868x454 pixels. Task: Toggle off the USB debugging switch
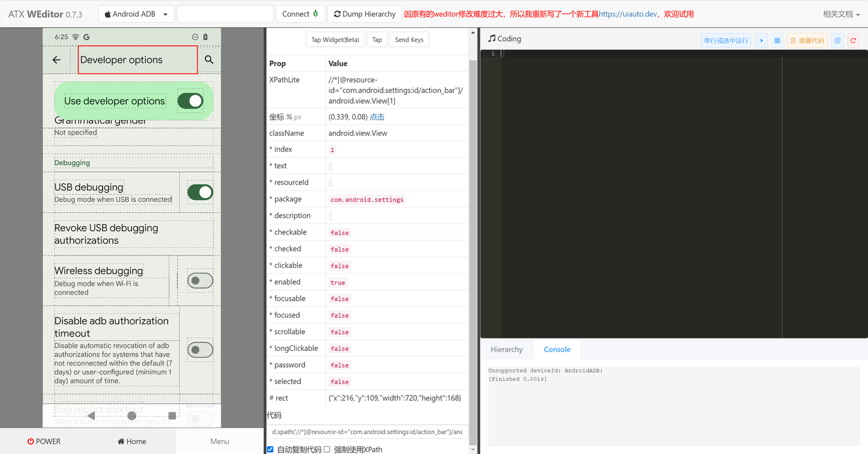200,192
